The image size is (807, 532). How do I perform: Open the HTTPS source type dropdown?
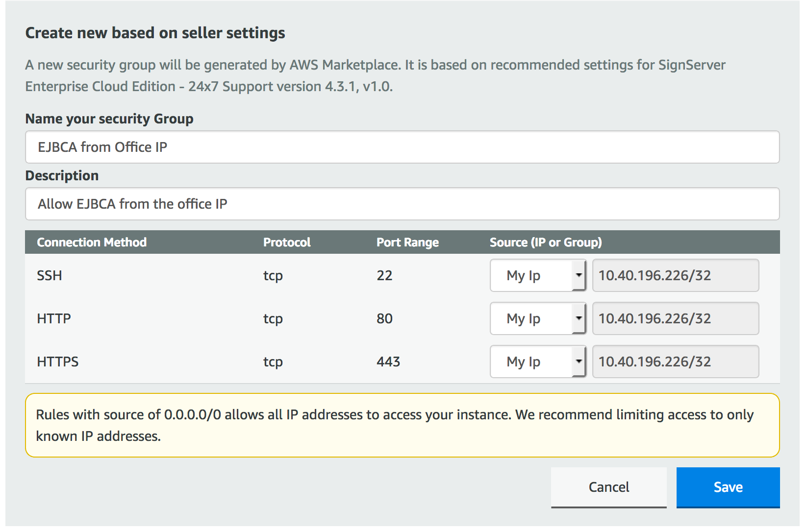[538, 362]
